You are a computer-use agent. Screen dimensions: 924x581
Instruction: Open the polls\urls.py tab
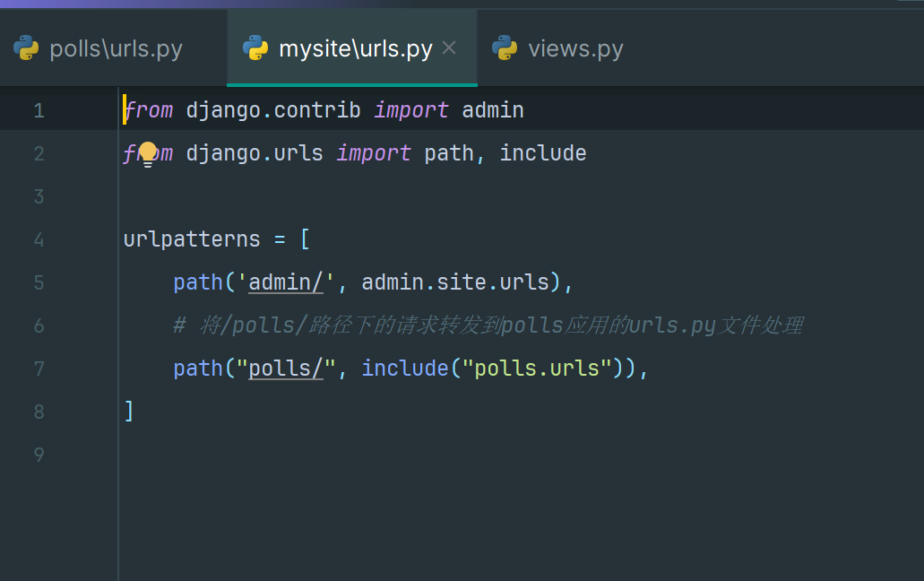pos(116,48)
